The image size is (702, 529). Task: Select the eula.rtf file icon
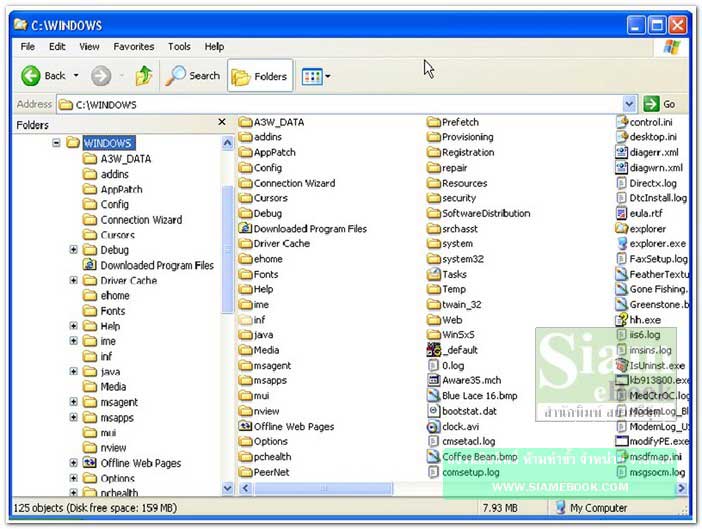pos(622,213)
